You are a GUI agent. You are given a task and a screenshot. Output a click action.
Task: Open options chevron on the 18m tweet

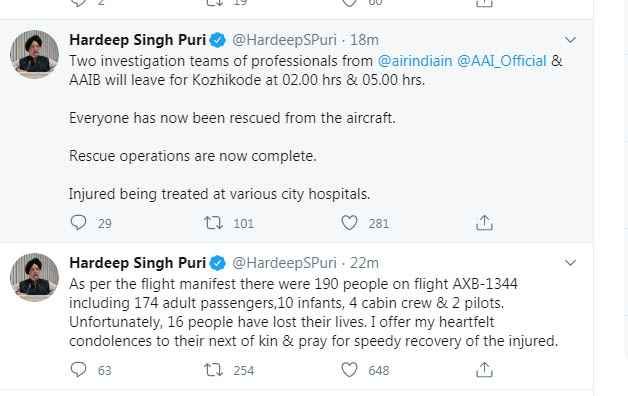click(x=570, y=40)
